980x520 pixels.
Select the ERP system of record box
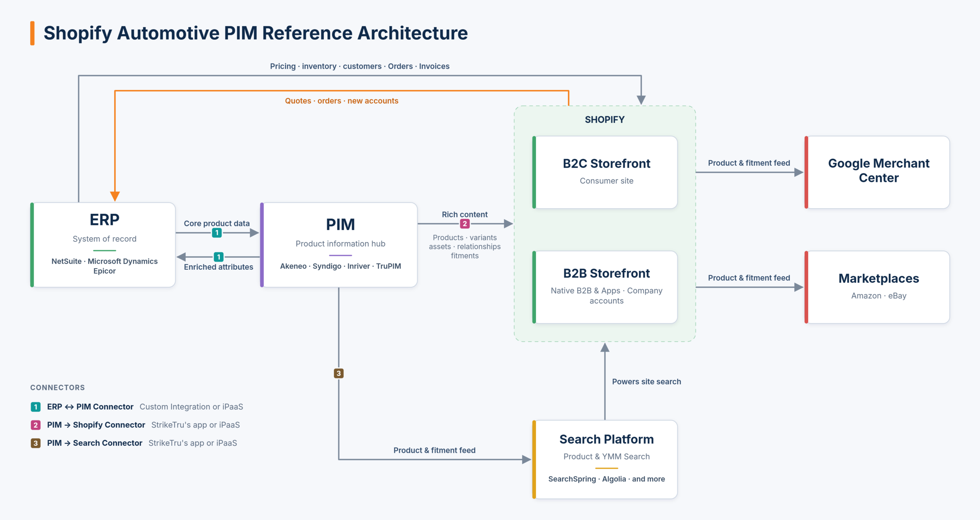(x=103, y=245)
